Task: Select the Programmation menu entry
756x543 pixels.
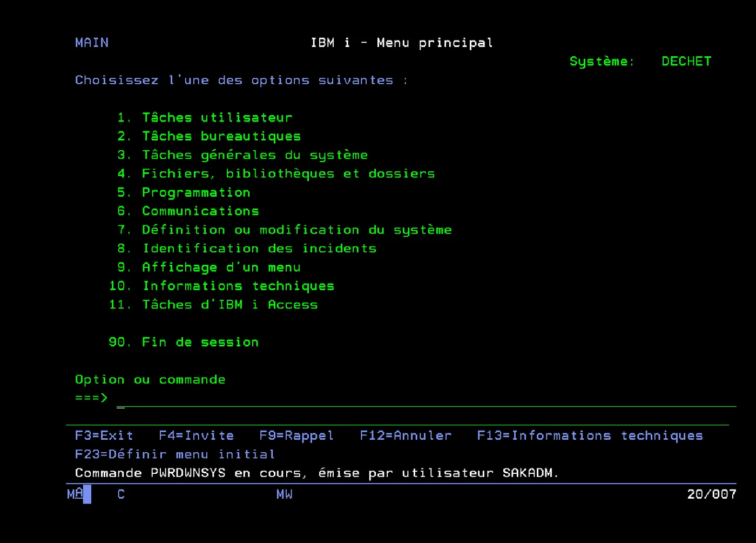Action: pos(184,192)
